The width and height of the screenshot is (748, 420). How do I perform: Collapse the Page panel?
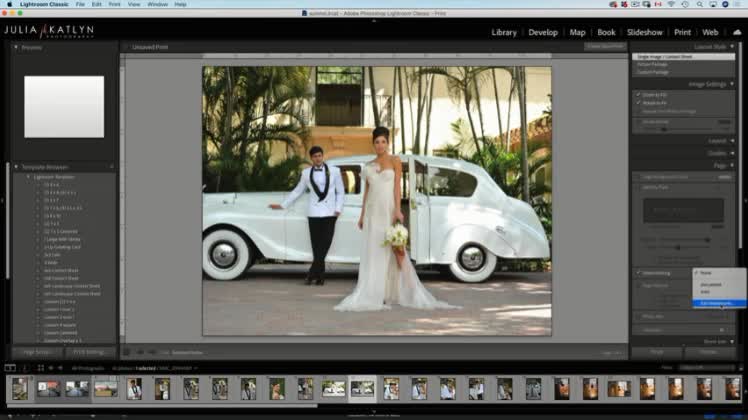click(732, 166)
